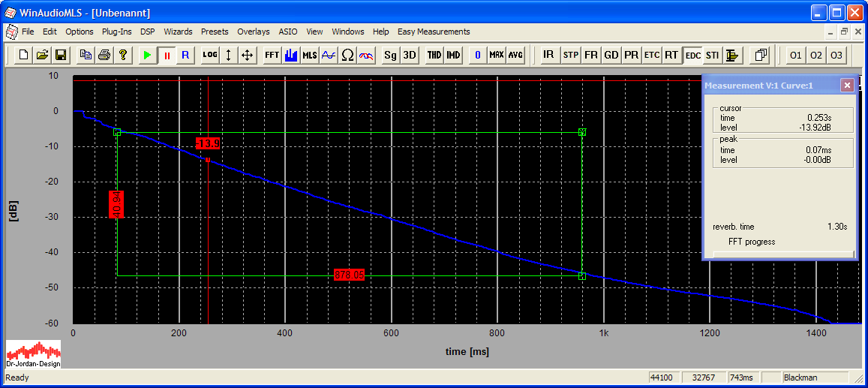The width and height of the screenshot is (868, 388).
Task: Expand the Wizards menu
Action: 178,32
